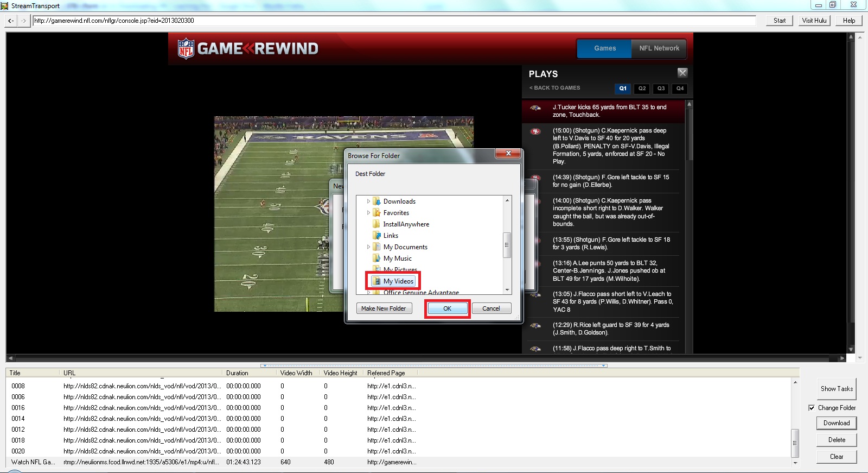868x473 pixels.
Task: Click the Ravens logo beside the 12:29 play
Action: 535,326
